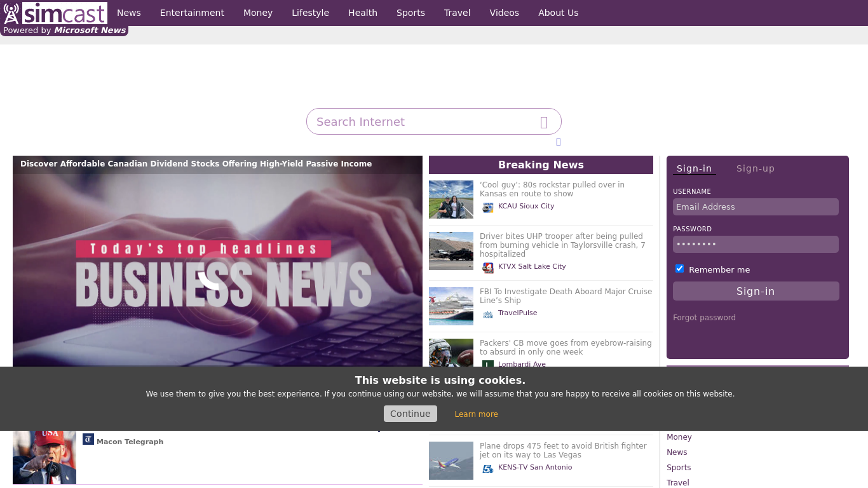
Task: Click the KCAU Sioux City source name
Action: click(526, 206)
